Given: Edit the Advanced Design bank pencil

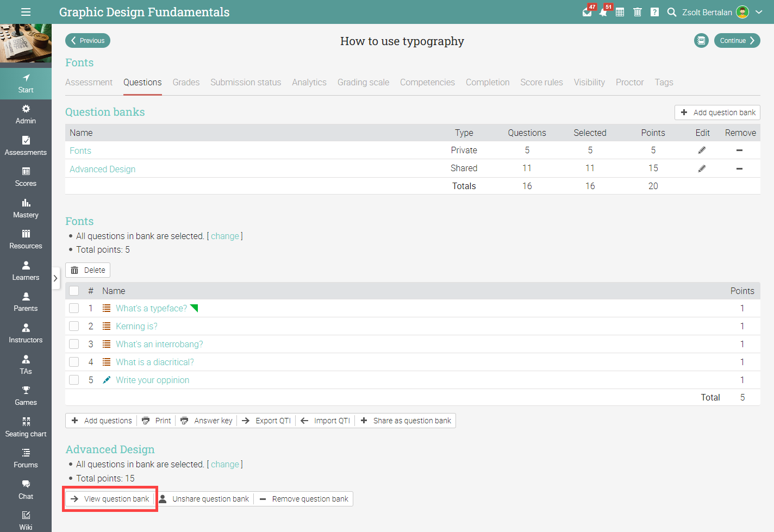Looking at the screenshot, I should pyautogui.click(x=702, y=168).
